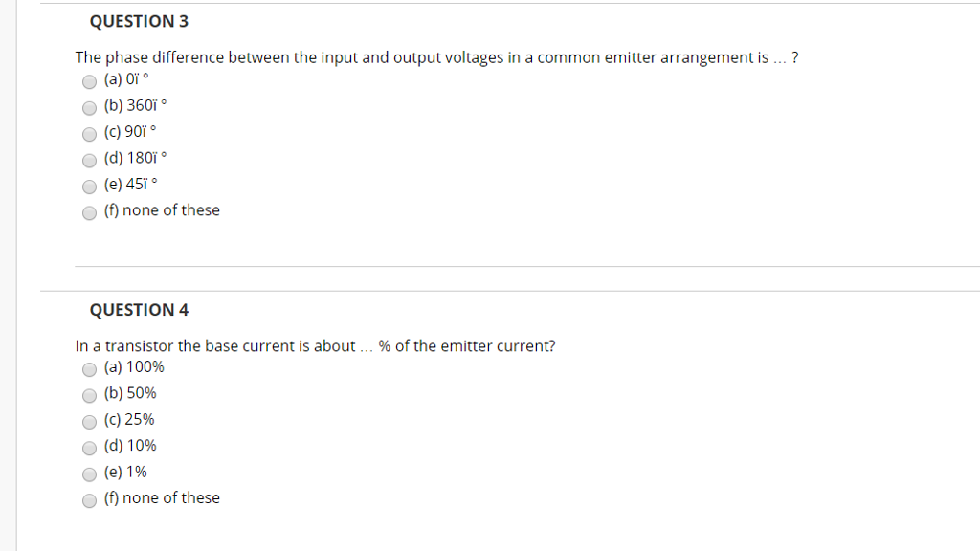The image size is (980, 551).
Task: Click the '(d) 180°' answer label
Action: click(135, 158)
